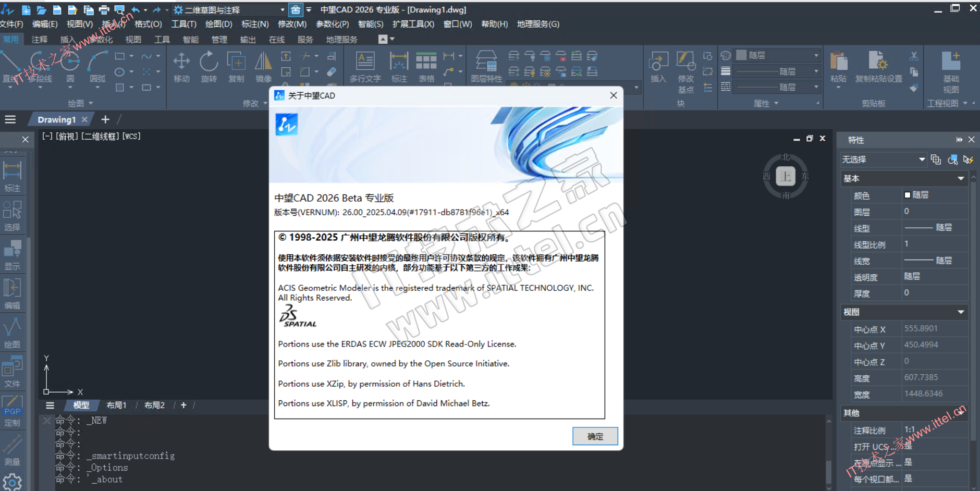Collapse the 基本 properties section
The image size is (980, 491).
(961, 178)
